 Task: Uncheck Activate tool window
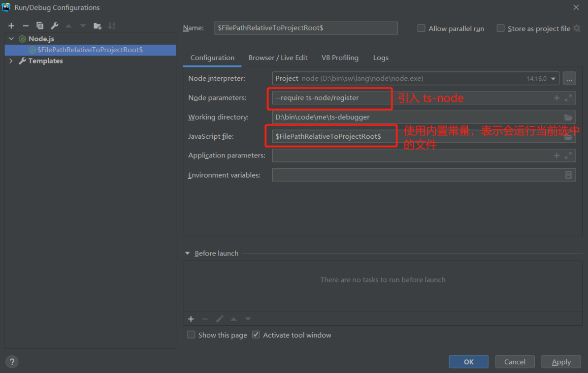(256, 335)
